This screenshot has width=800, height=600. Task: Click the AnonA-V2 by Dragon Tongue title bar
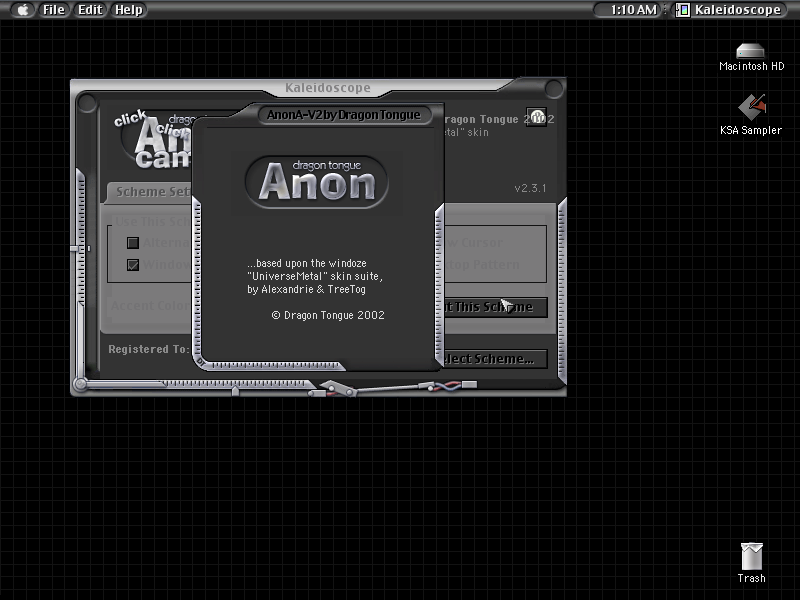click(x=343, y=115)
